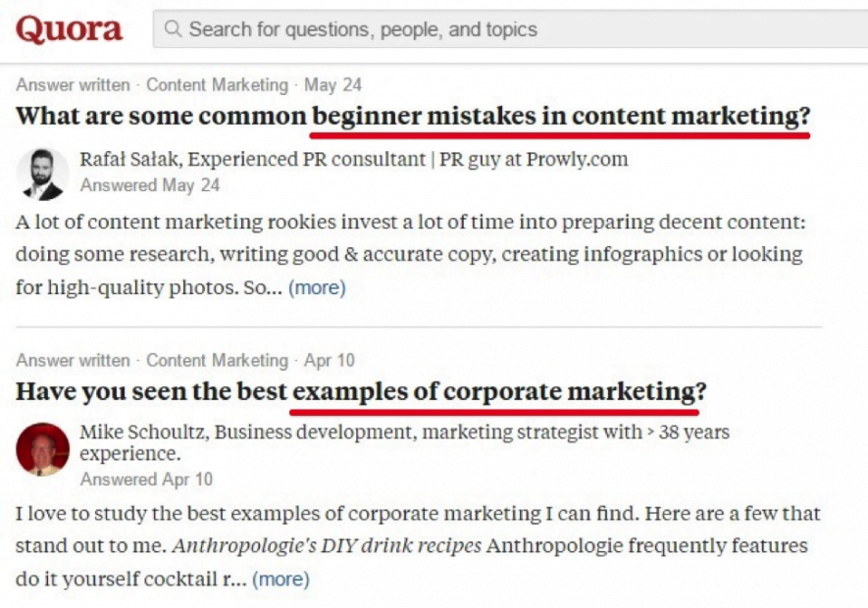This screenshot has width=868, height=608.
Task: Click Prowly.com credential text
Action: click(577, 159)
